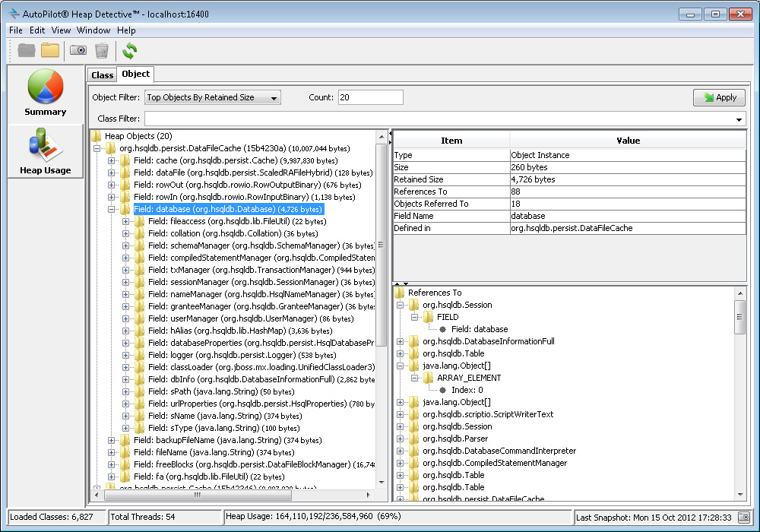Viewport: 760px width, 532px height.
Task: Open the Heap Usage view
Action: tap(46, 152)
